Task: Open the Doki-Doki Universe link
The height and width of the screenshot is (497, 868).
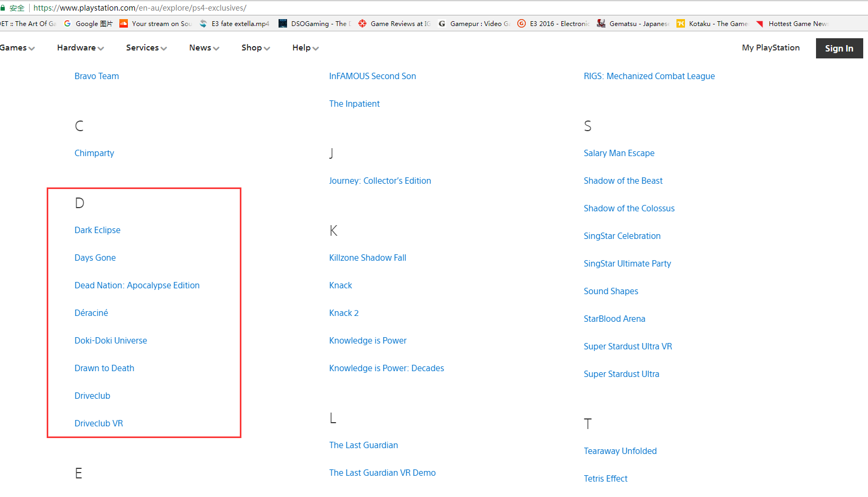Action: pos(111,340)
